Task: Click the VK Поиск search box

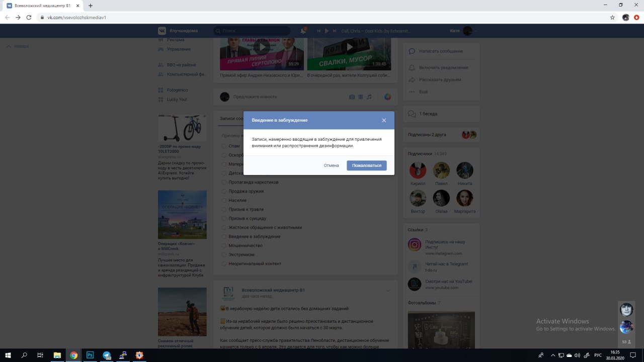Action: tap(253, 31)
